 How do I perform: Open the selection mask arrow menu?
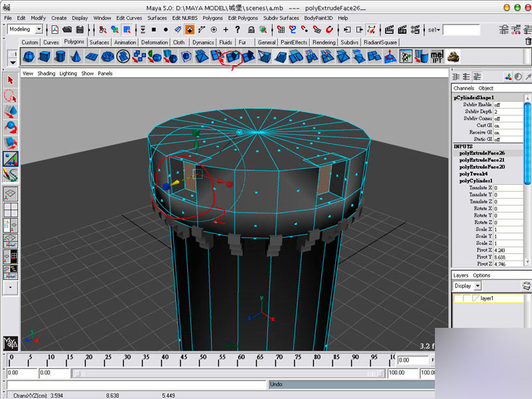(x=143, y=30)
